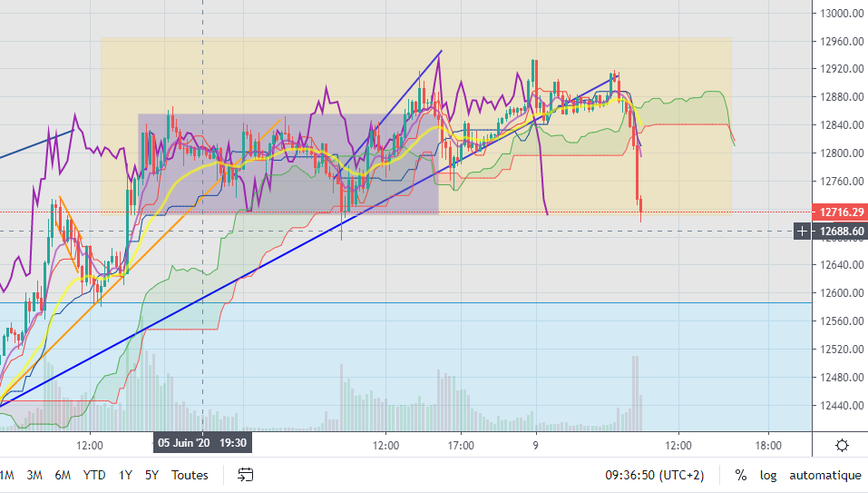
Task: Click the 17:00 time axis label
Action: (461, 446)
